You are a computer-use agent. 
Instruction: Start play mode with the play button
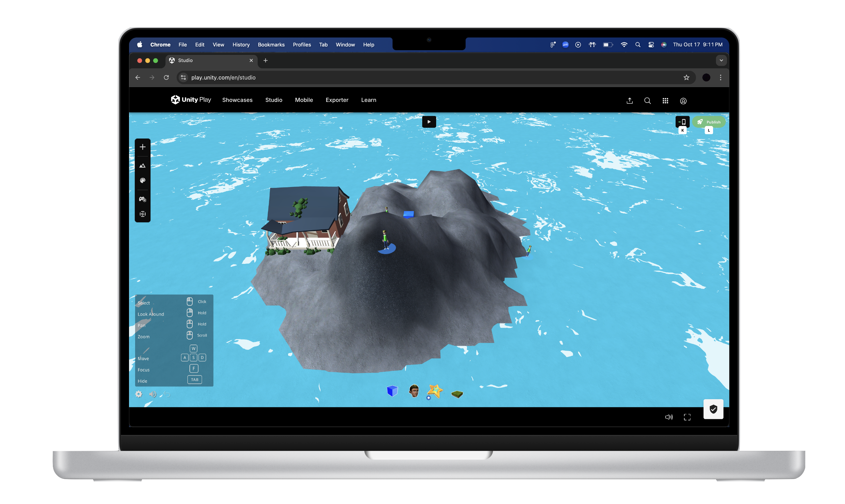click(429, 122)
